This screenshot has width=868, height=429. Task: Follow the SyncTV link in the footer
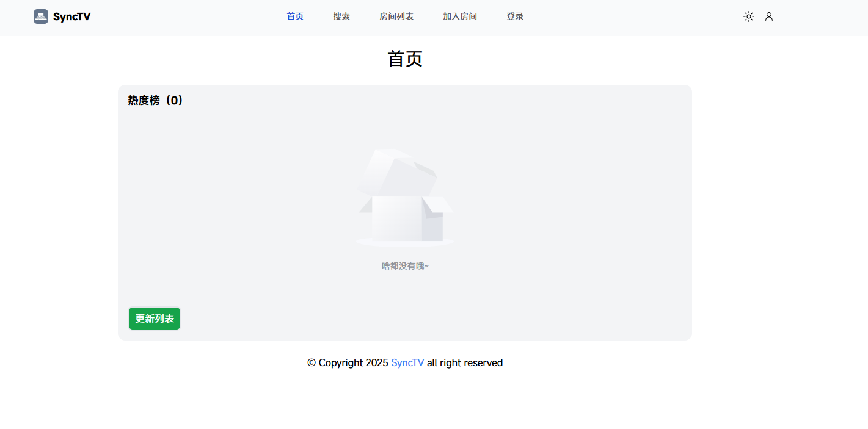407,362
